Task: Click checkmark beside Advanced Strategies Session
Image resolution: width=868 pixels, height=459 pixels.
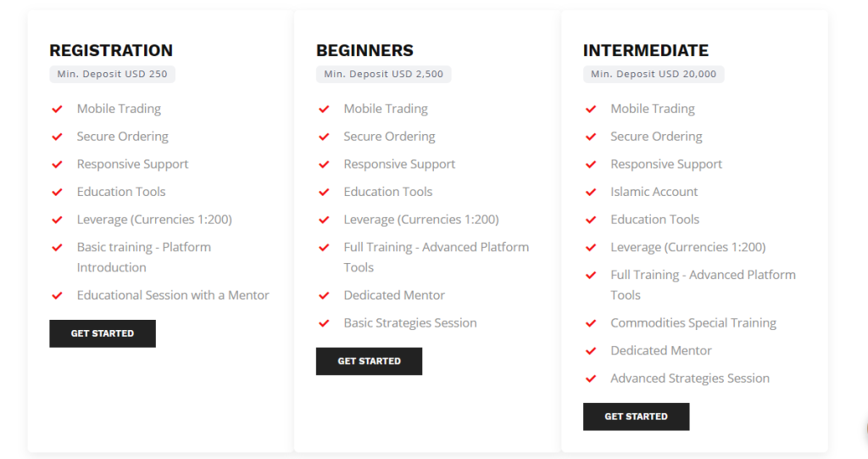Action: pyautogui.click(x=591, y=379)
